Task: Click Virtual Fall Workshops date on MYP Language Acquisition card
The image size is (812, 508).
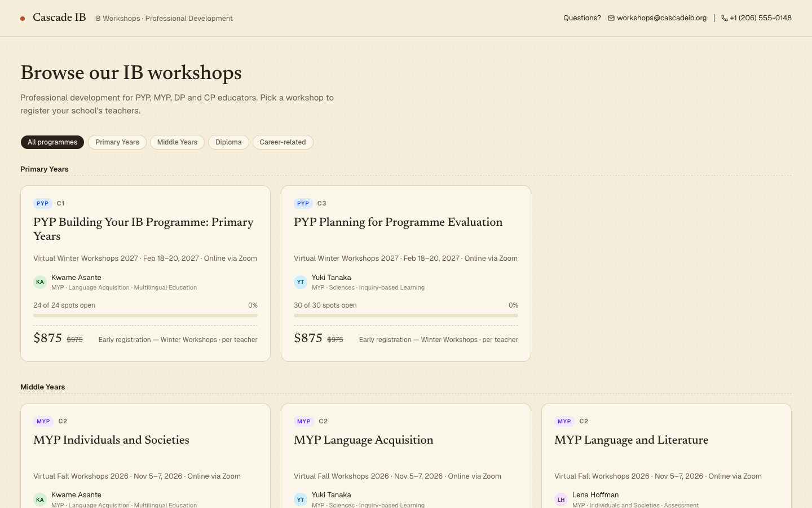Action: click(398, 476)
